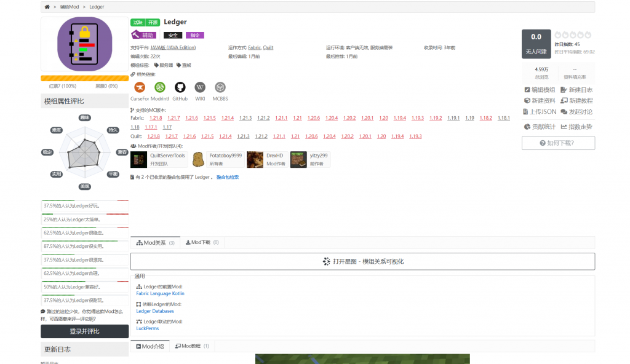The width and height of the screenshot is (630, 364).
Task: Open WIKI link icon
Action: [200, 87]
